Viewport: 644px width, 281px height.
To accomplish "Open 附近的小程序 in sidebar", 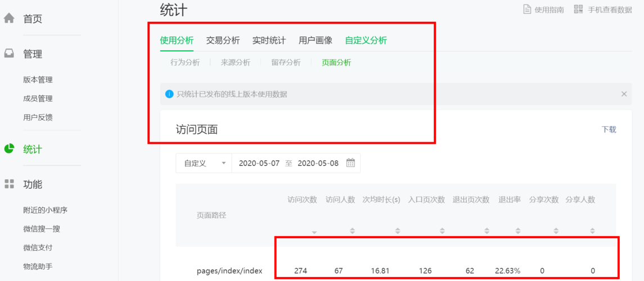I will coord(45,210).
